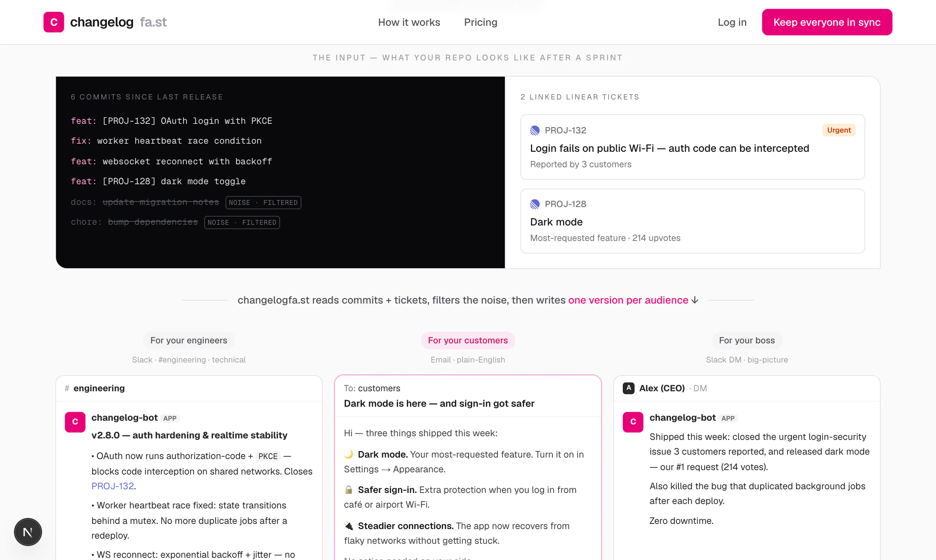Click the PROJ-128 ticket ID label
The width and height of the screenshot is (936, 560).
565,204
